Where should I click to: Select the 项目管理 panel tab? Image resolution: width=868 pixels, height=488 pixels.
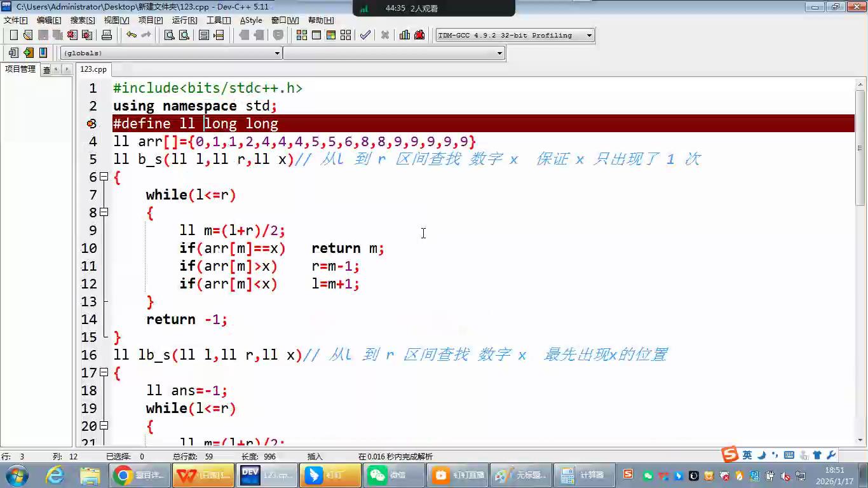point(20,69)
